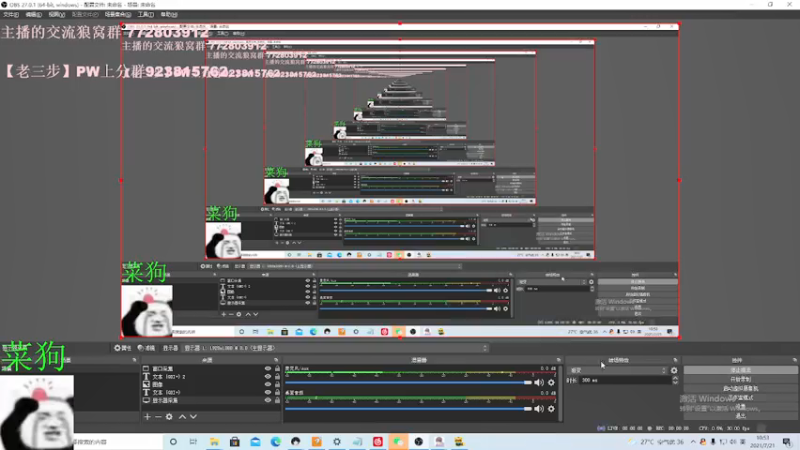
Task: Open 桌面音频 audio settings gear
Action: (x=551, y=409)
